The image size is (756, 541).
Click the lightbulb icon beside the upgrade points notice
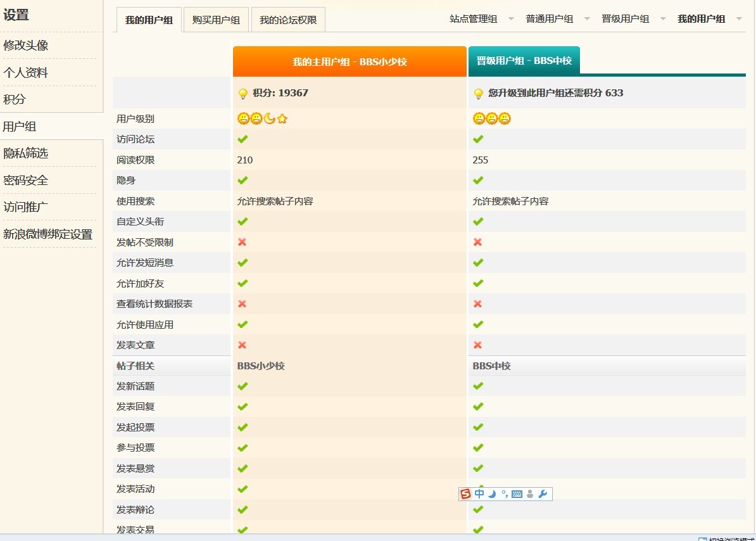point(479,94)
